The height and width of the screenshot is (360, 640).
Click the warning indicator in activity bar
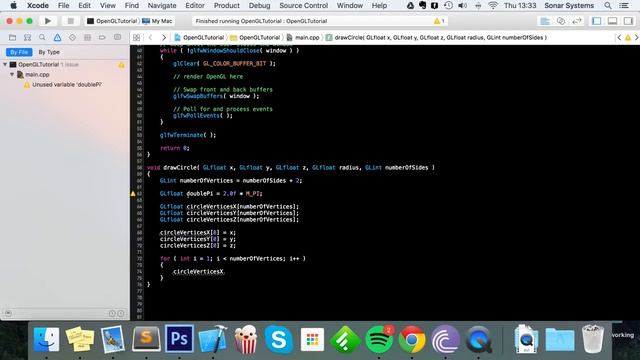click(x=439, y=21)
